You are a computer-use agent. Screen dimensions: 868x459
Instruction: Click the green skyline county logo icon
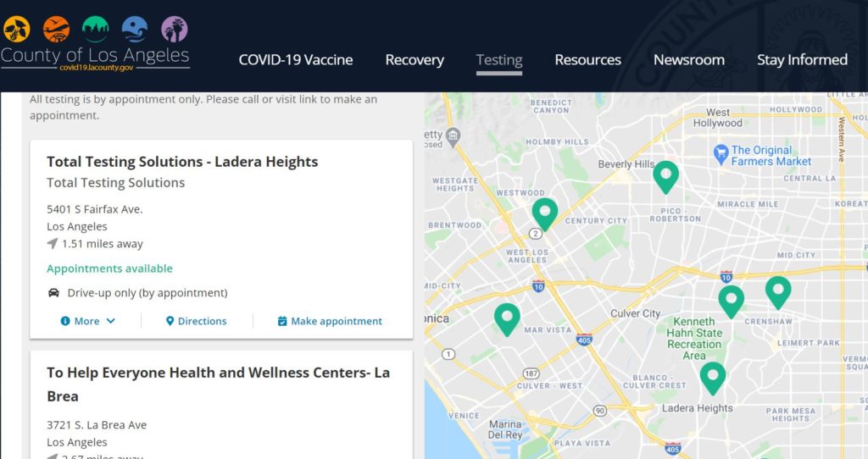95,30
